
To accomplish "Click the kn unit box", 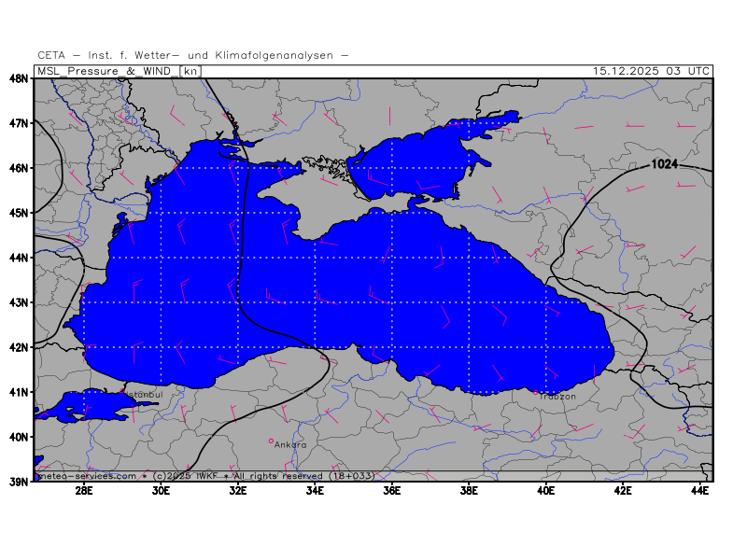I will 190,71.
